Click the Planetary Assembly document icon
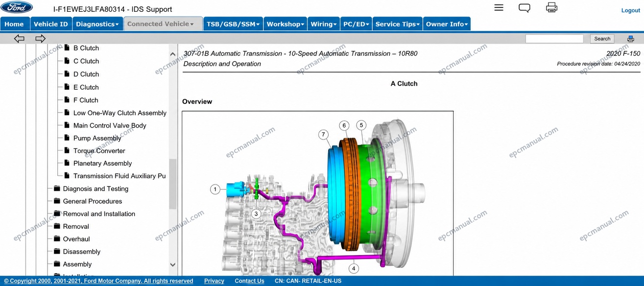The height and width of the screenshot is (286, 644). click(67, 163)
